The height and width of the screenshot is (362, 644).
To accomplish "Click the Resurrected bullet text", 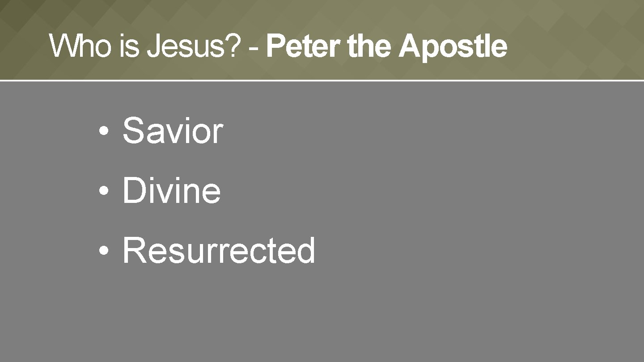I will (x=219, y=250).
